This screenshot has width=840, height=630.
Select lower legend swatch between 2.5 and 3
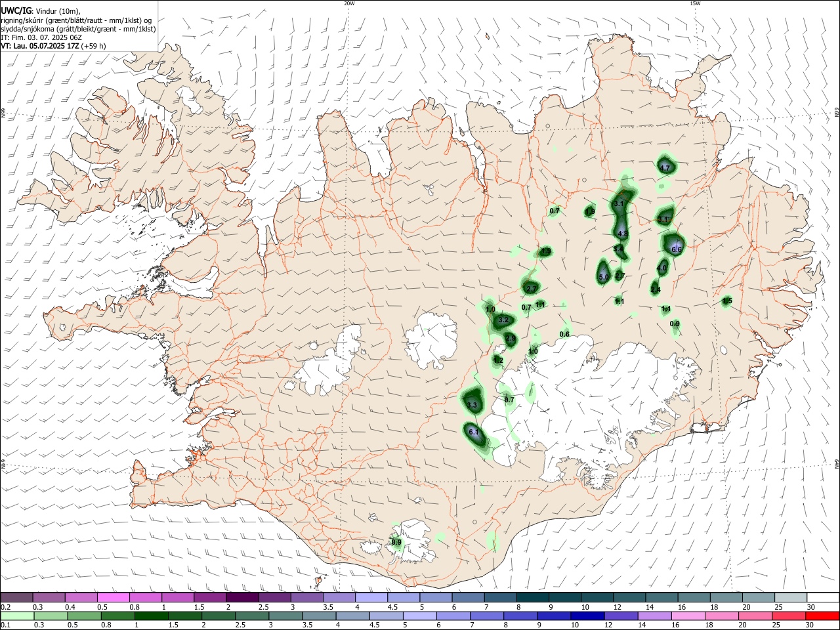tap(252, 616)
